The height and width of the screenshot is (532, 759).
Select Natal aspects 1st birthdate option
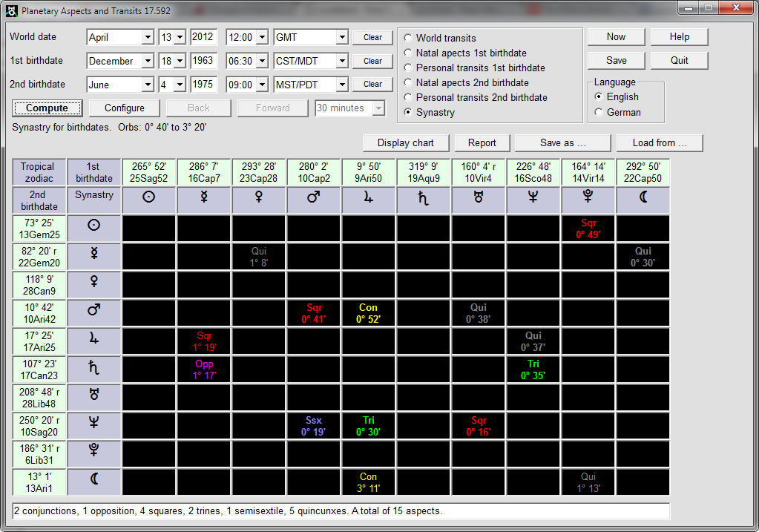click(x=408, y=53)
